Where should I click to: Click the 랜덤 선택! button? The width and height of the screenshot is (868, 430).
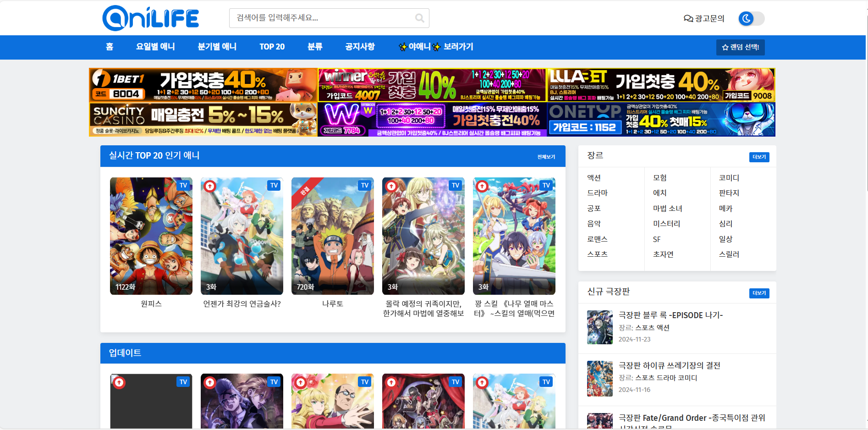point(740,47)
